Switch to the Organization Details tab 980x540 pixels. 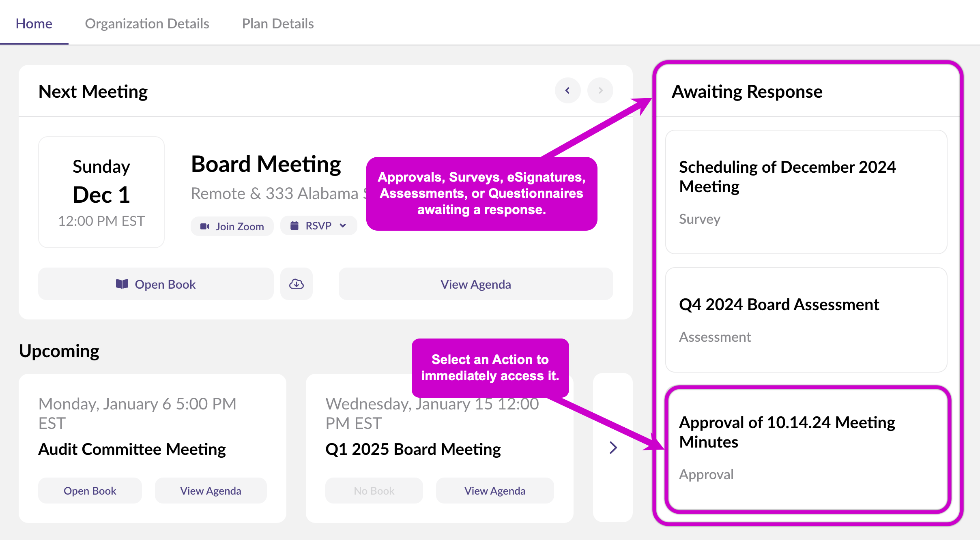(x=147, y=24)
